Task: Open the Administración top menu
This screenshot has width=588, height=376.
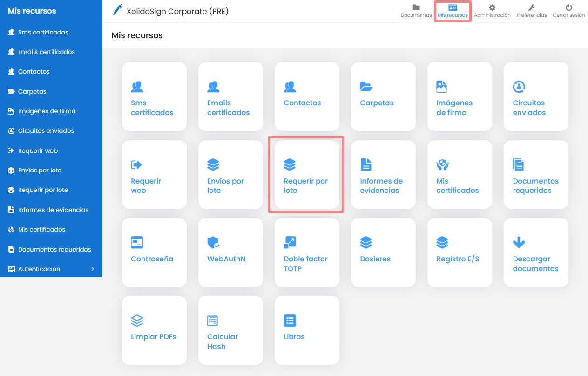Action: [492, 11]
